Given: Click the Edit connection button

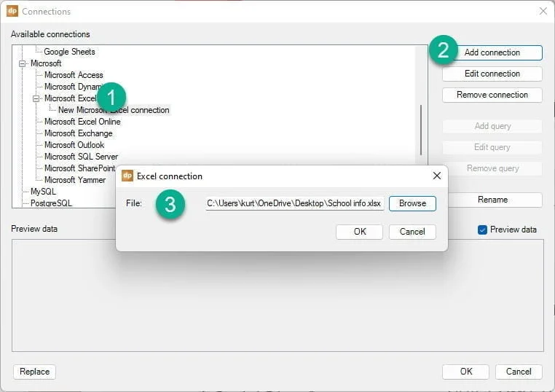Looking at the screenshot, I should tap(492, 74).
